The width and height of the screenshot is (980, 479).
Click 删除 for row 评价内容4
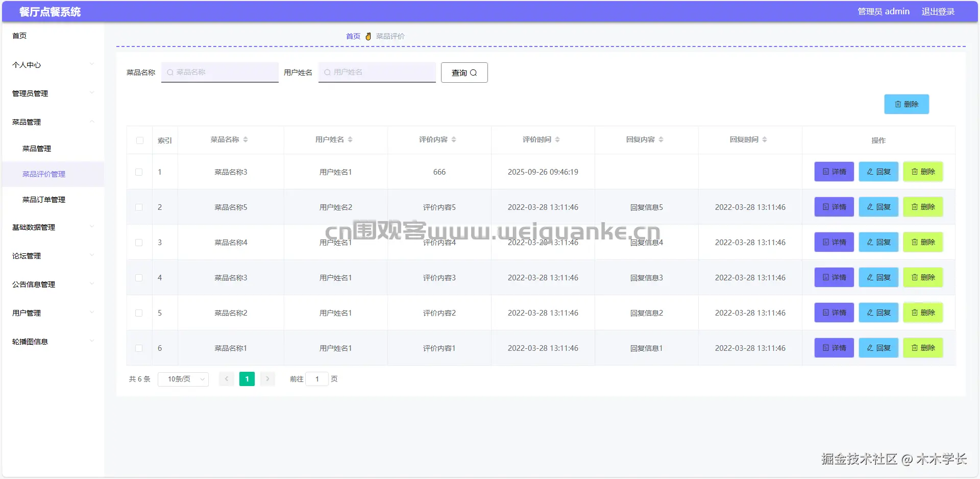click(x=923, y=242)
